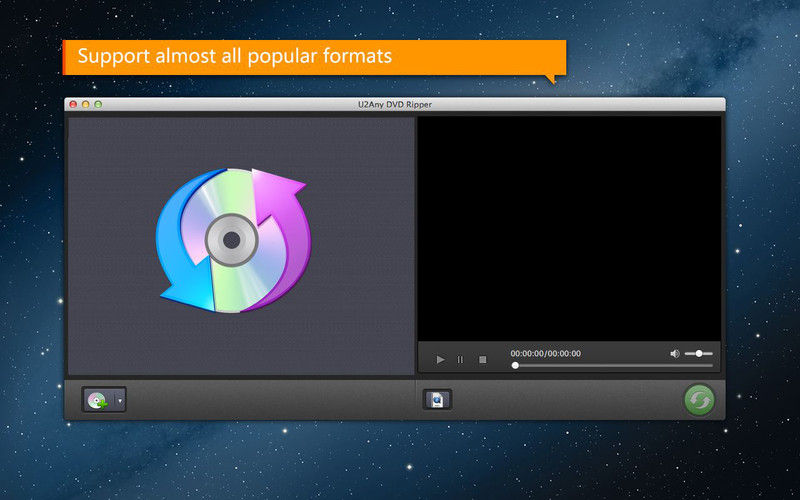Viewport: 800px width, 500px height.
Task: Click the U2Any DVD Ripper title text
Action: (x=394, y=104)
